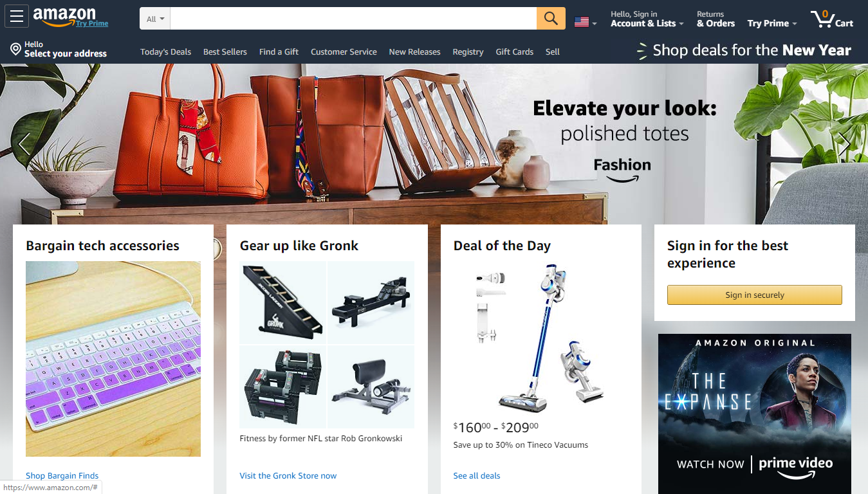Click the US flag language selector

coord(586,22)
